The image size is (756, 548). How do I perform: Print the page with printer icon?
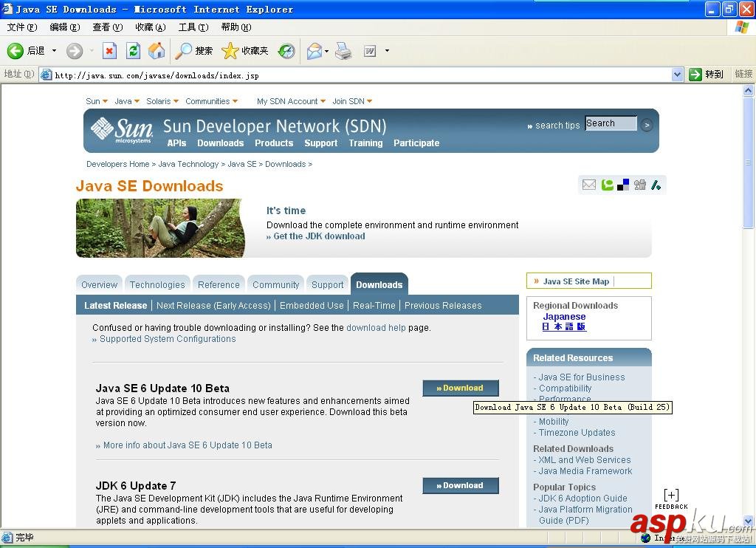tap(344, 51)
